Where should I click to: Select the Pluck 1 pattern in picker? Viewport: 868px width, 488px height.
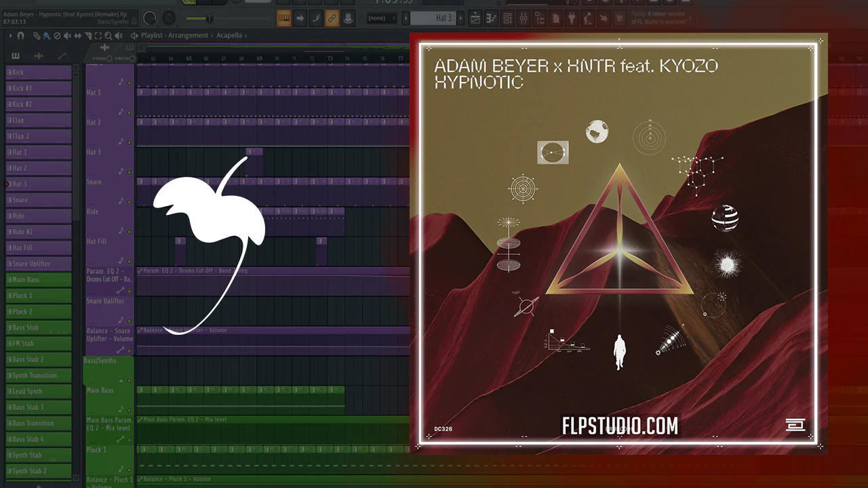39,296
